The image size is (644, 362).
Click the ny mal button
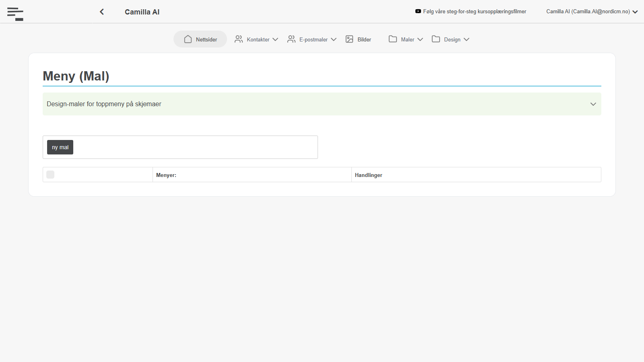coord(60,147)
